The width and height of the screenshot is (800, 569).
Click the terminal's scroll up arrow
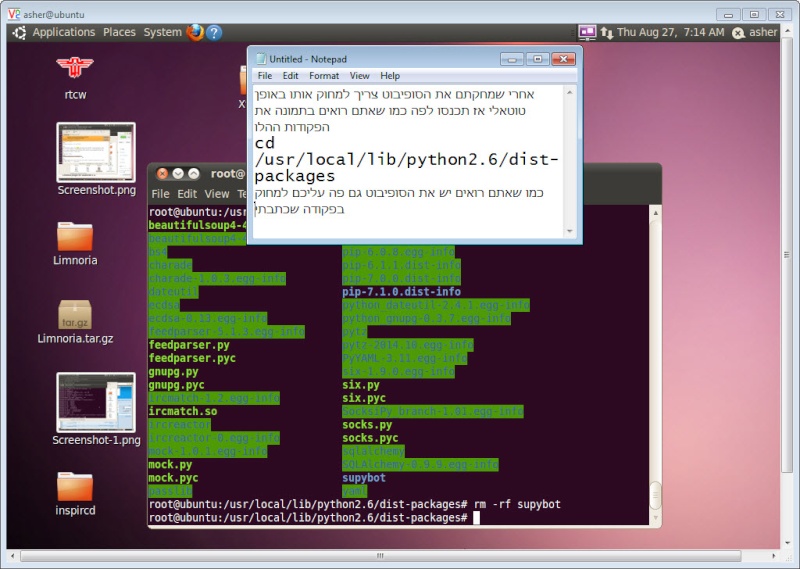pos(656,213)
